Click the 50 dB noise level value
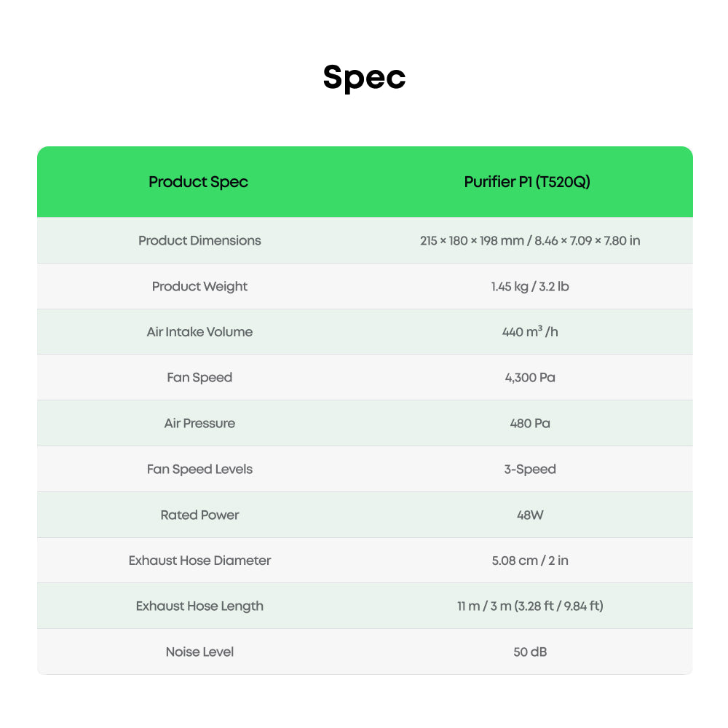The image size is (728, 728). click(530, 652)
